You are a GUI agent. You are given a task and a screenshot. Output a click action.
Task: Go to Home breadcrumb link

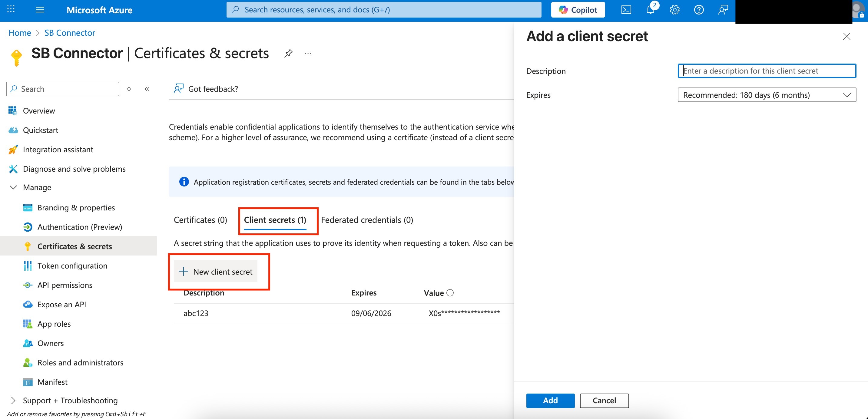(20, 33)
